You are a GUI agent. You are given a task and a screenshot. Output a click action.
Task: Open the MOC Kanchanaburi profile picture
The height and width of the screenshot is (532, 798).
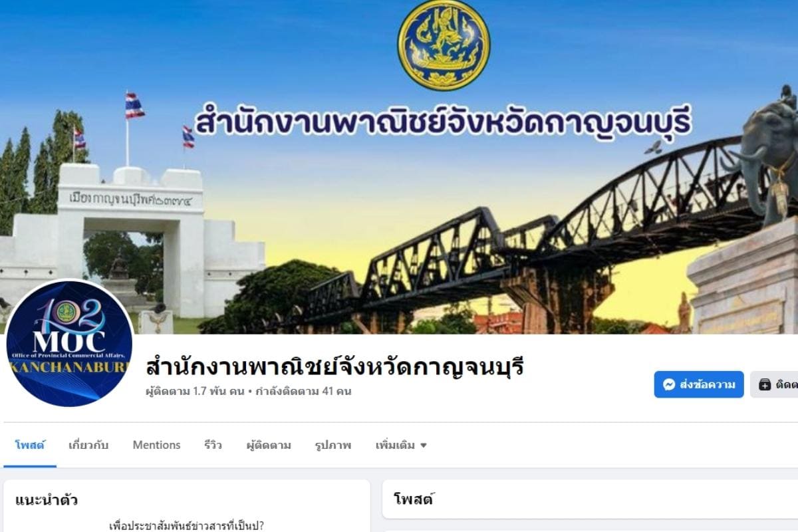click(69, 343)
